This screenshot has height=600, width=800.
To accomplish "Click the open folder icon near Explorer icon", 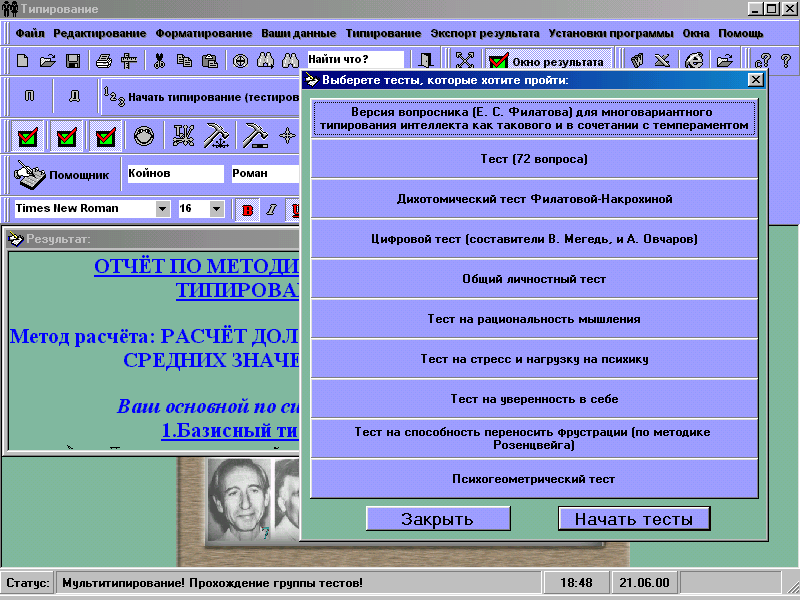I will pyautogui.click(x=724, y=61).
